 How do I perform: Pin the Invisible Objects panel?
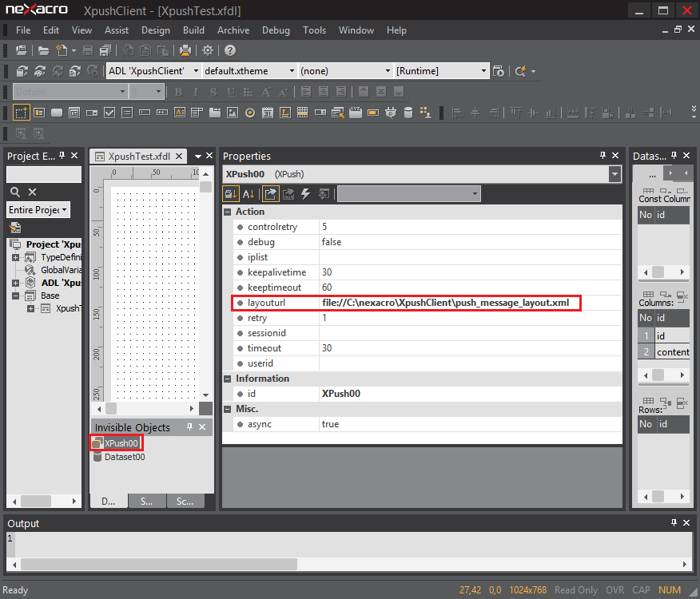[x=189, y=426]
